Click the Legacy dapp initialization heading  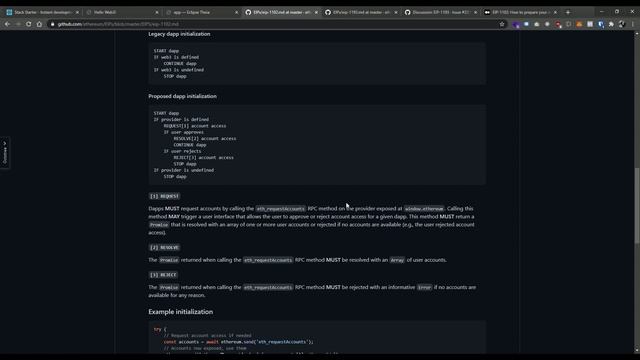click(x=179, y=34)
